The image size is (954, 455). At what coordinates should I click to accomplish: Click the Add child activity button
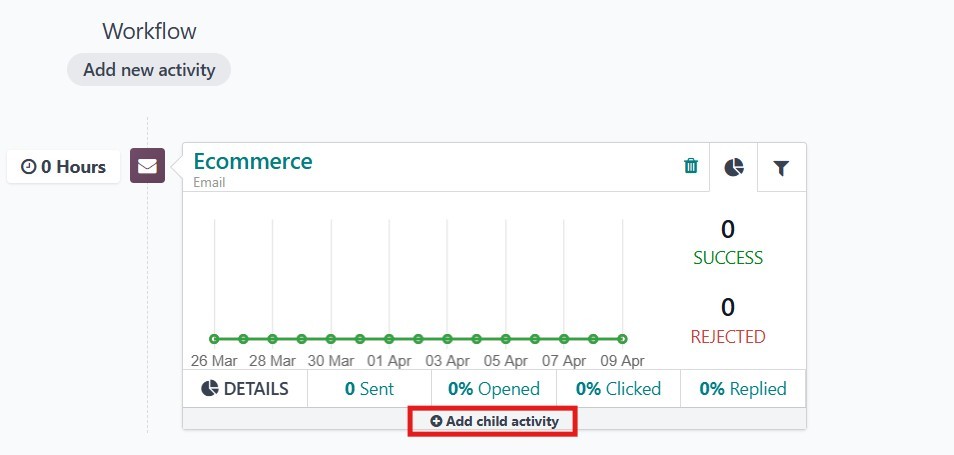[494, 422]
